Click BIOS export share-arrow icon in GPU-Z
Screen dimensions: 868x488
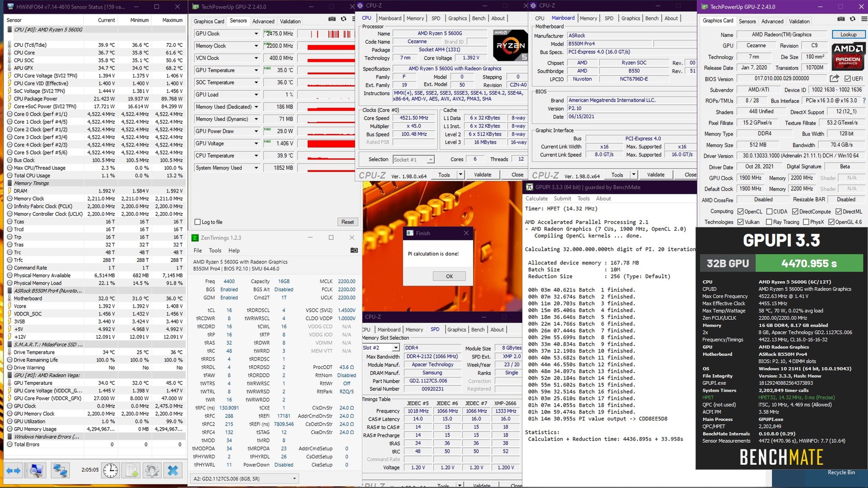pyautogui.click(x=835, y=79)
